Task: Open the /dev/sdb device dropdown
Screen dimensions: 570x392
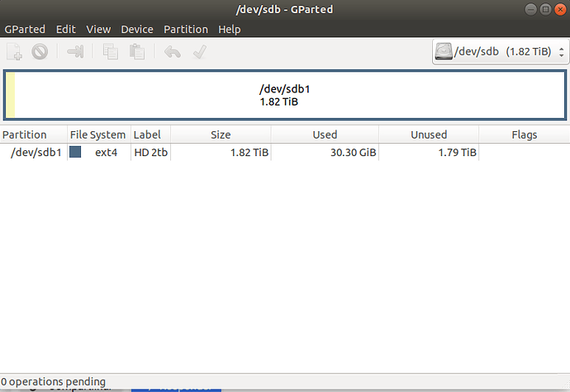Action: coord(501,52)
